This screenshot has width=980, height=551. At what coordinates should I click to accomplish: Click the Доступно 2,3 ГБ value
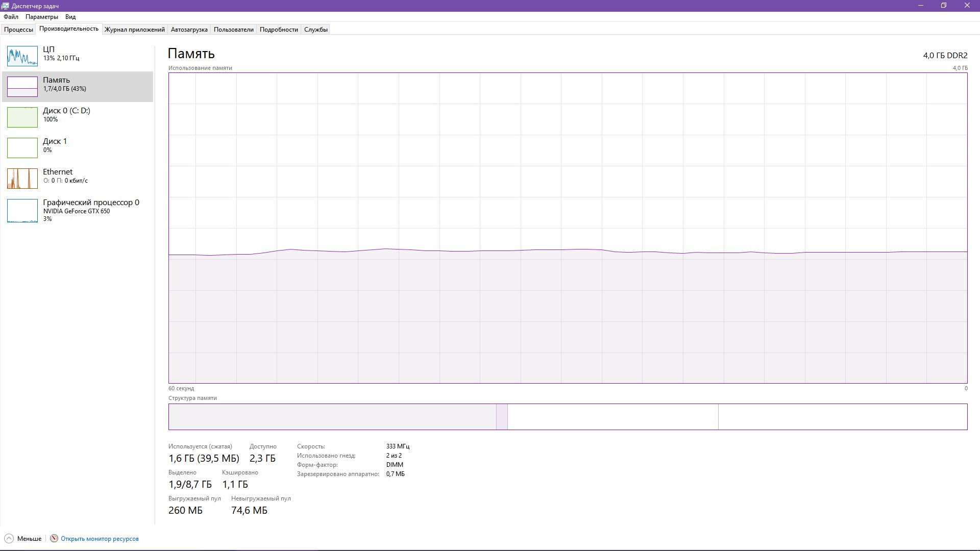pyautogui.click(x=262, y=458)
